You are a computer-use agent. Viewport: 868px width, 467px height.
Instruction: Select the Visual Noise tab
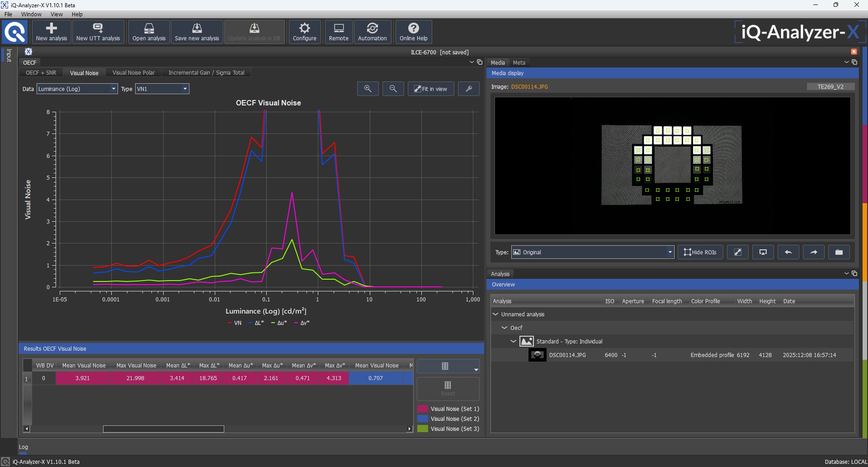pyautogui.click(x=84, y=73)
